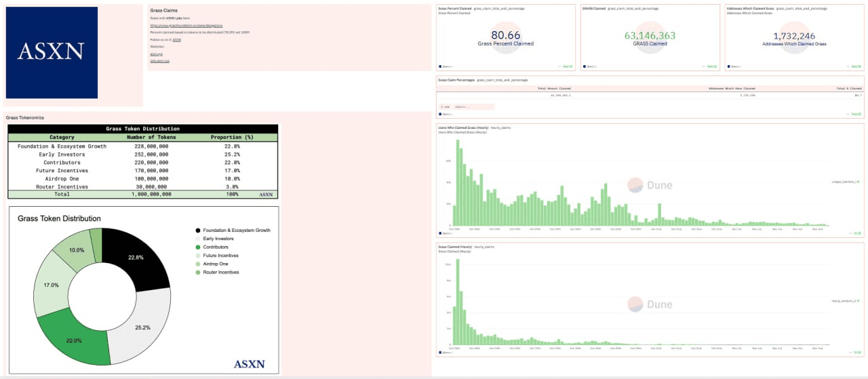
Task: Click the Airdrop One legend dot
Action: pyautogui.click(x=197, y=264)
